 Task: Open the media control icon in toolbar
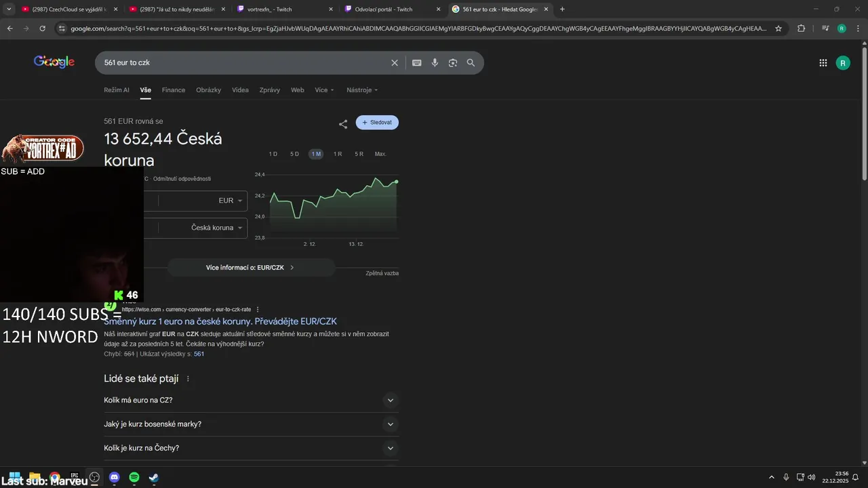point(825,28)
